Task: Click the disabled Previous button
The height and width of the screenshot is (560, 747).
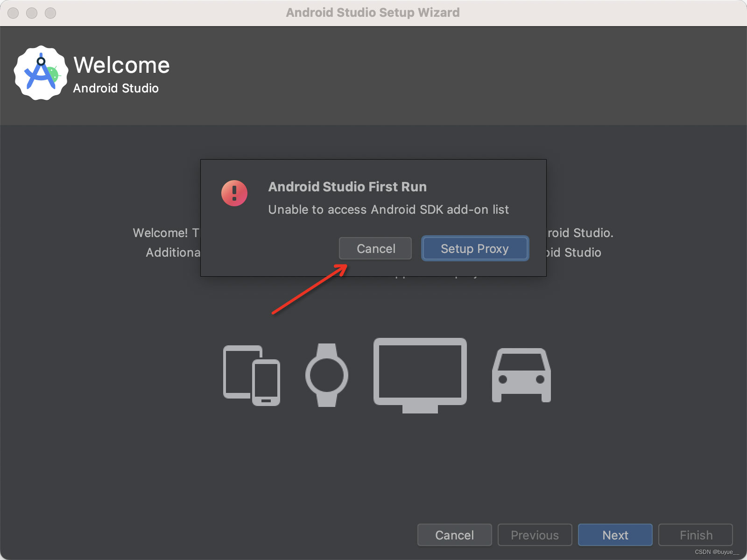Action: tap(535, 535)
